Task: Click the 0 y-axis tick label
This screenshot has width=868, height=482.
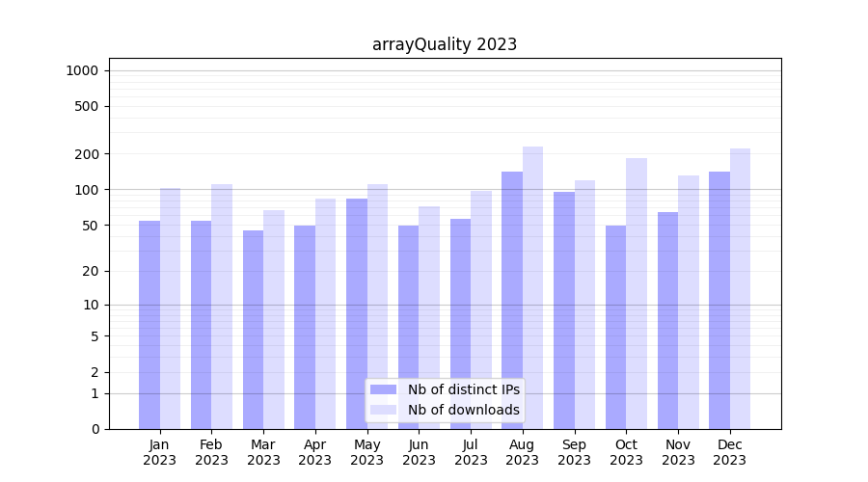Action: [95, 429]
